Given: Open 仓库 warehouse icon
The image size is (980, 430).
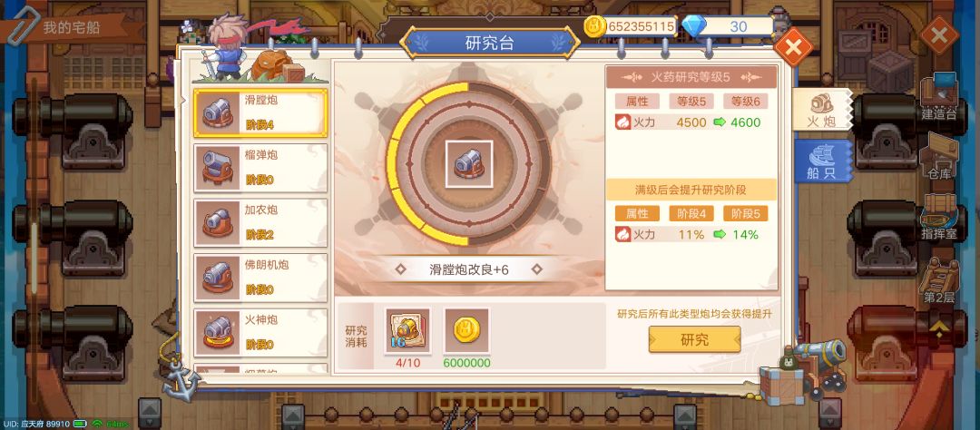Looking at the screenshot, I should [x=939, y=157].
